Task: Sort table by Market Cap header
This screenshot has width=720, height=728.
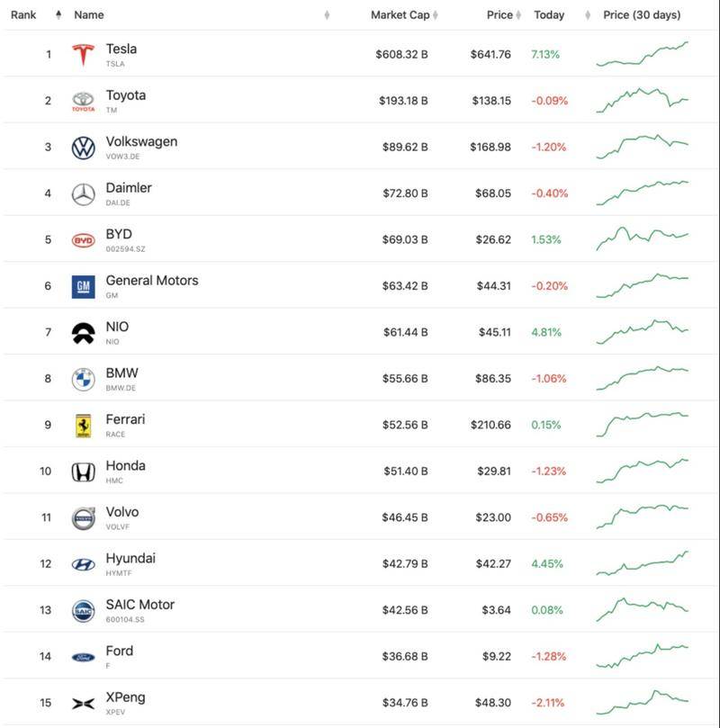Action: (400, 15)
